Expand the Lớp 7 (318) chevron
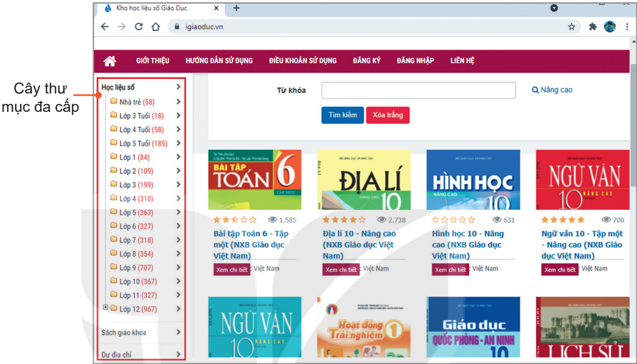Image resolution: width=637 pixels, height=364 pixels. coord(178,240)
